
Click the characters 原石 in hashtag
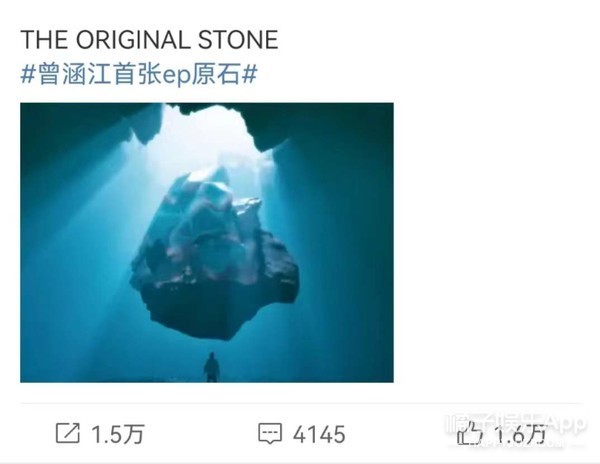(216, 74)
